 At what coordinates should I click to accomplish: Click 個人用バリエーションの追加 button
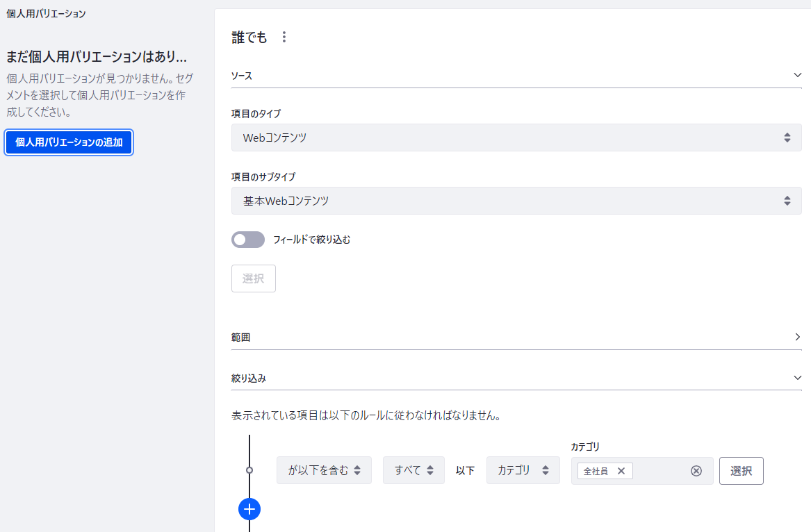(x=69, y=142)
